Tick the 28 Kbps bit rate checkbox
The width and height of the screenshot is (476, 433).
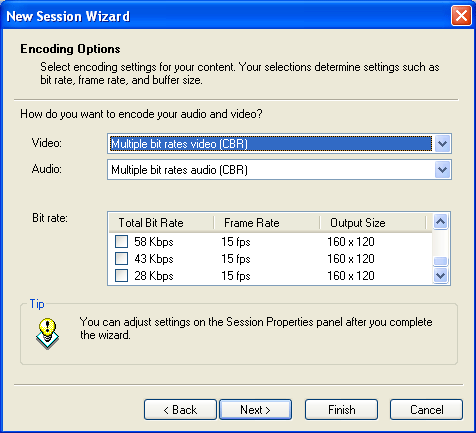121,276
